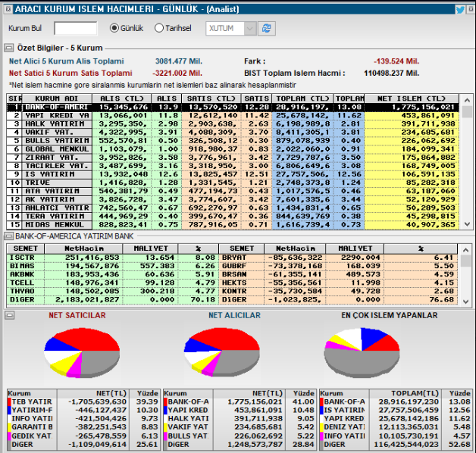
Task: Select the TACIRLER YAT. row
Action: [233, 166]
